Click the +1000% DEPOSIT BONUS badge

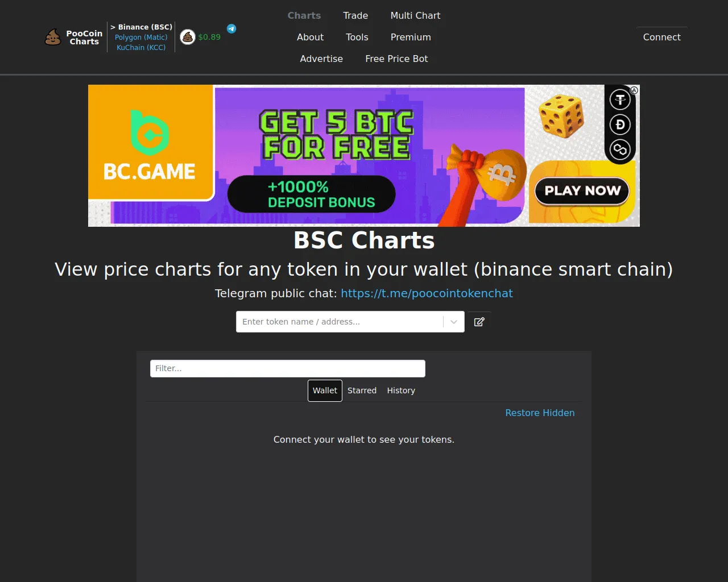[311, 194]
